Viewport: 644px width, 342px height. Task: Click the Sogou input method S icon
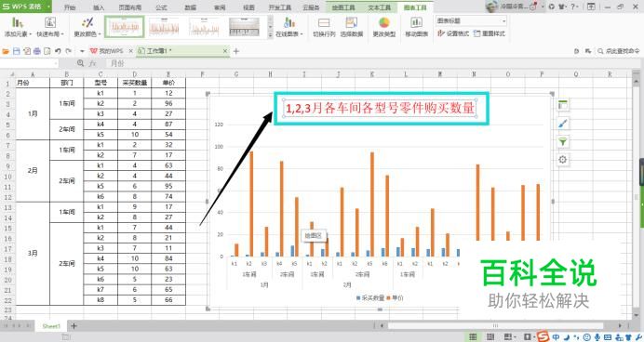543,336
